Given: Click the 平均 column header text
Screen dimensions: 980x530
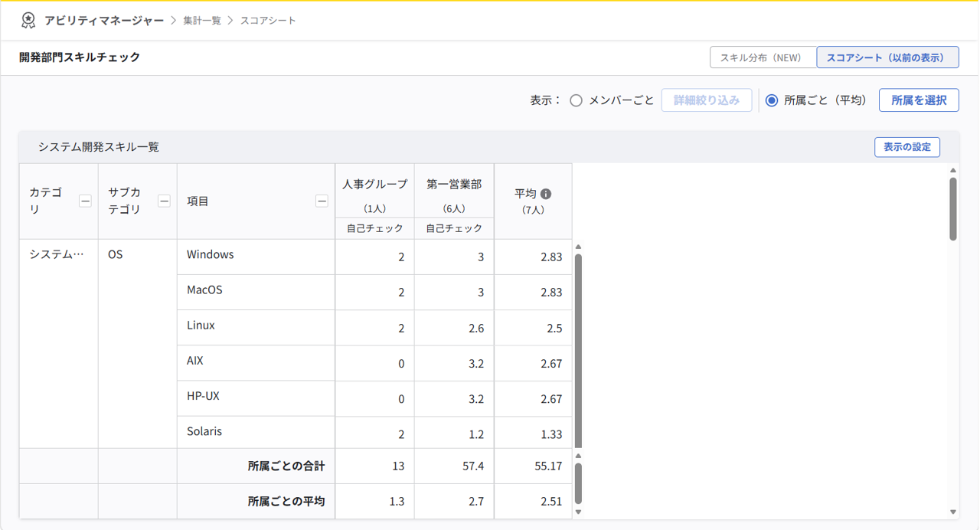Looking at the screenshot, I should pos(525,194).
